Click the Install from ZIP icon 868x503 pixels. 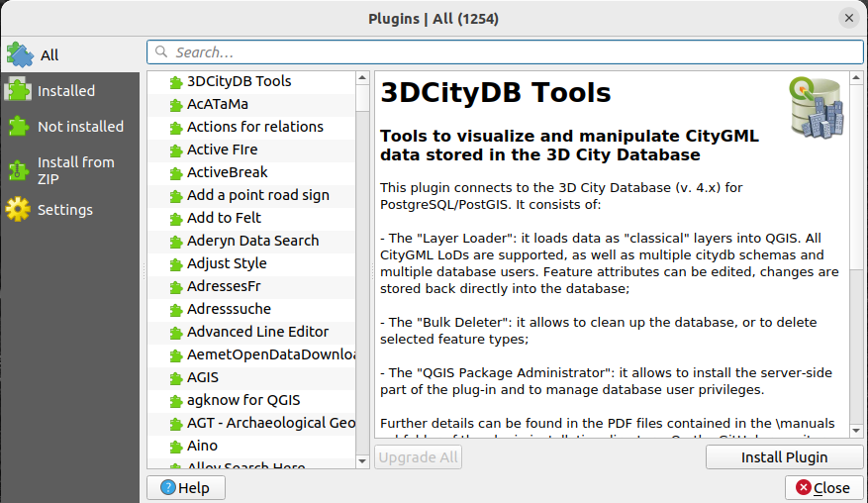[x=19, y=170]
